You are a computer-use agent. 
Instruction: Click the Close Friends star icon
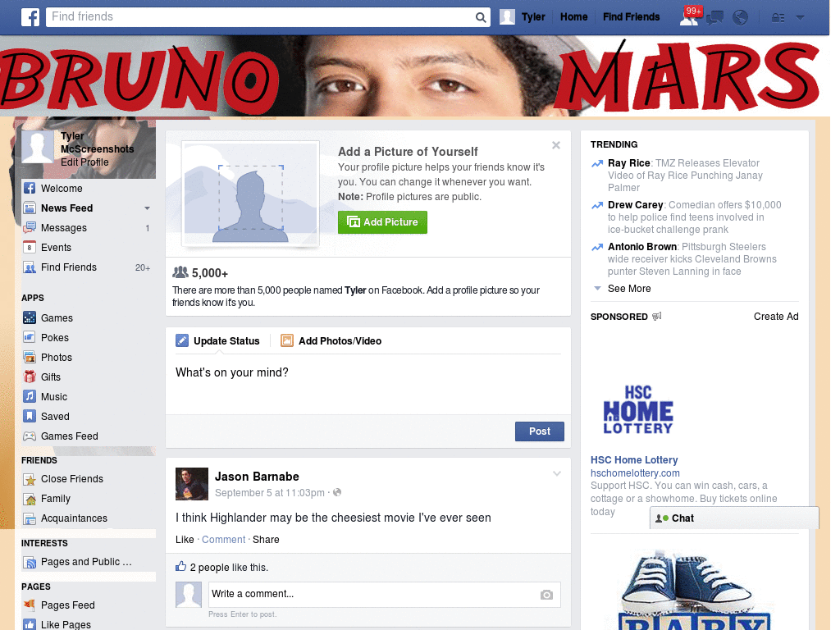pyautogui.click(x=30, y=479)
